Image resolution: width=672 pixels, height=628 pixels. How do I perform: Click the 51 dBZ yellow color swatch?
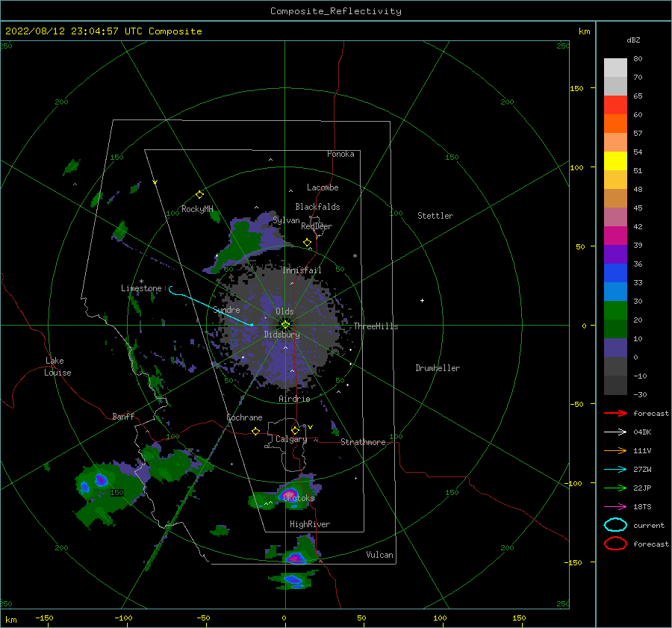[x=615, y=161]
